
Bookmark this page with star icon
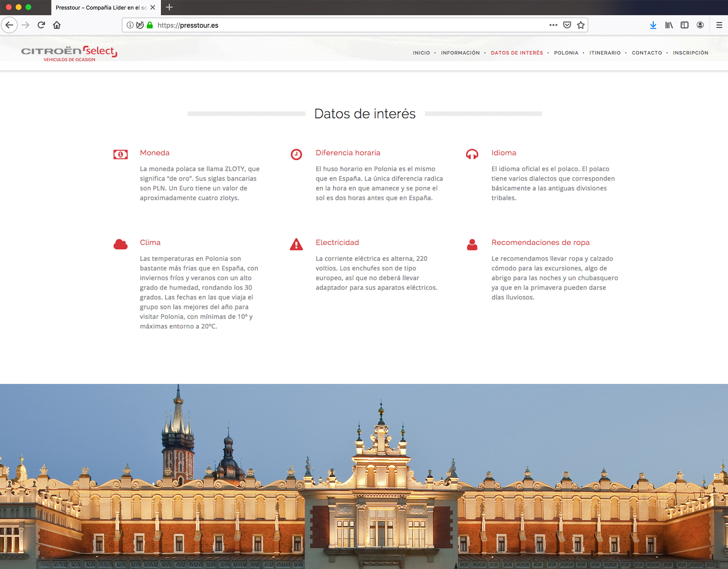[x=581, y=25]
